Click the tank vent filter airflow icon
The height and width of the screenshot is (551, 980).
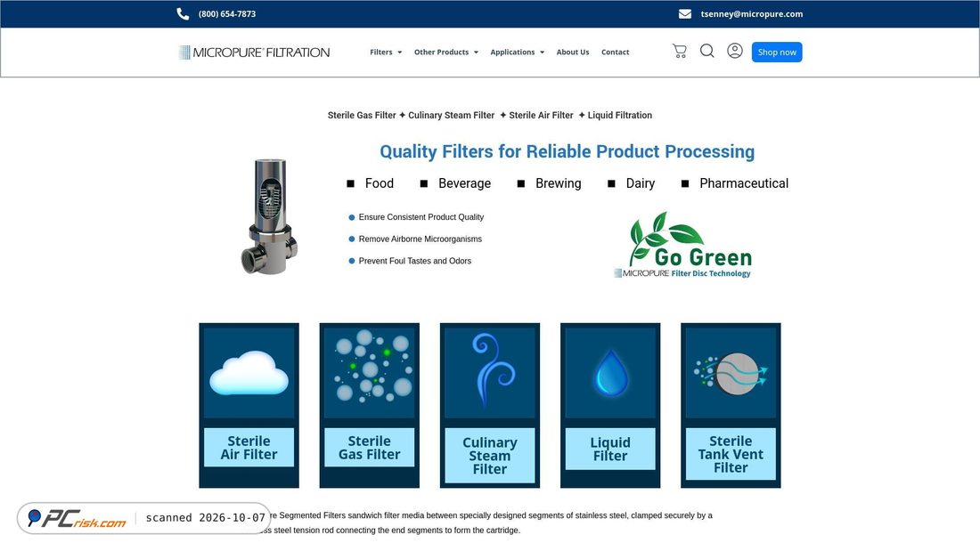coord(731,373)
